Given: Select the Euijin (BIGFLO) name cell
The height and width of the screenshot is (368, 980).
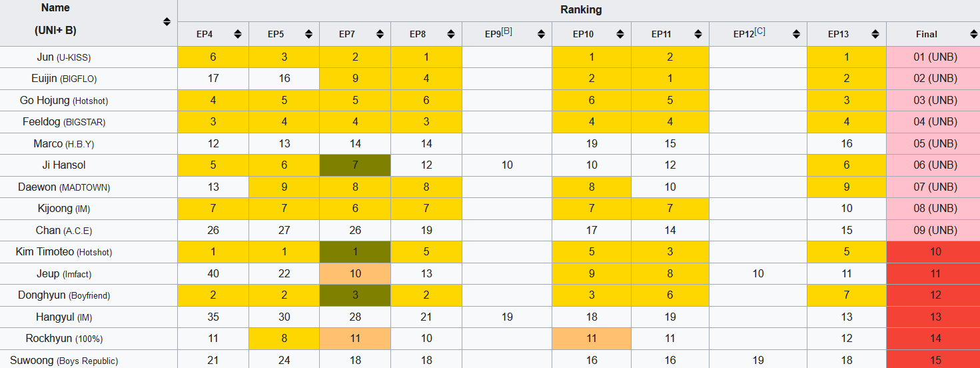Looking at the screenshot, I should (64, 79).
